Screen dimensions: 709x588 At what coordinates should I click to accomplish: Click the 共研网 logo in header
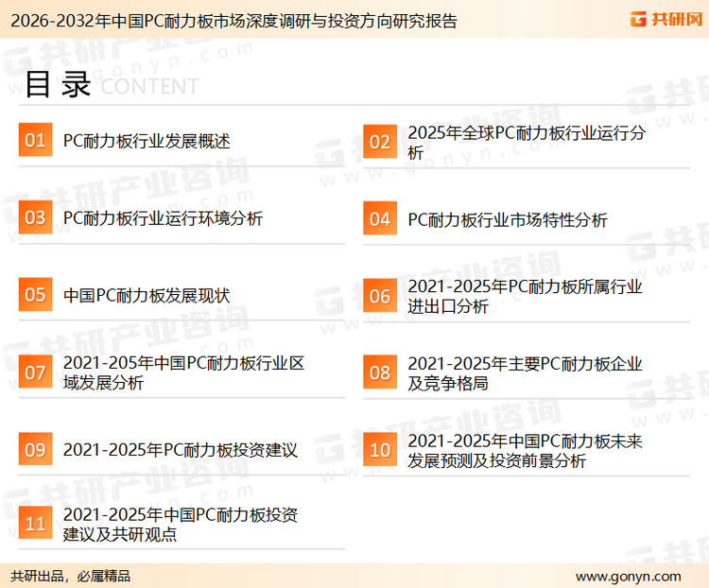[666, 19]
